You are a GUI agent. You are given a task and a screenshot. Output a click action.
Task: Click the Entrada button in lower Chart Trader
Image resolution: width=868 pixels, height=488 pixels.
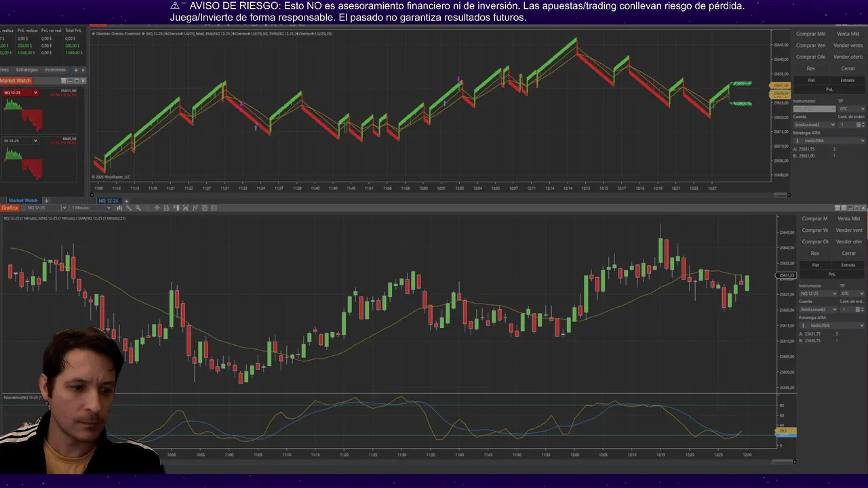click(848, 265)
